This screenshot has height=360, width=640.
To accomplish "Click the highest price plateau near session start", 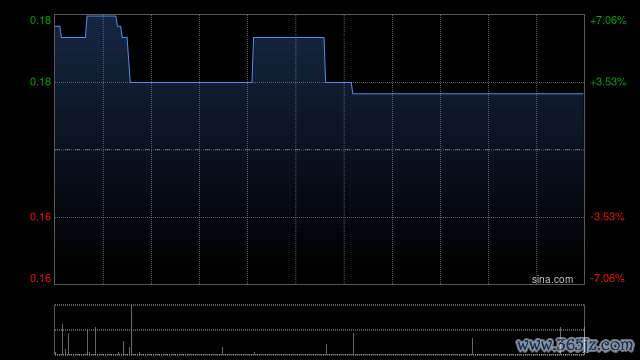I will pyautogui.click(x=102, y=16).
